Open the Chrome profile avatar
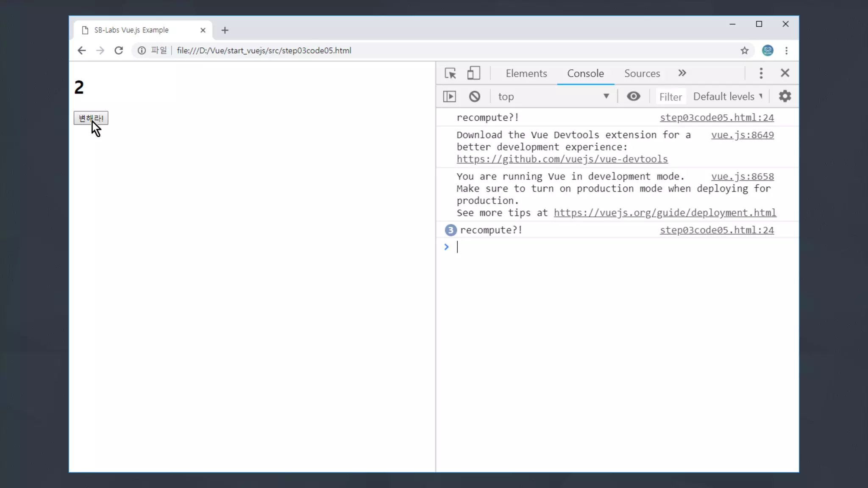This screenshot has height=488, width=868. point(767,51)
